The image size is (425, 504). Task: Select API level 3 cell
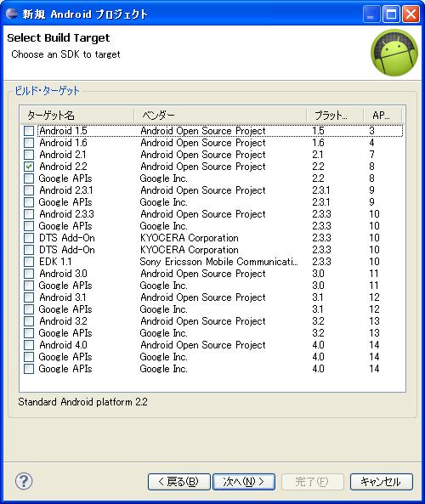pyautogui.click(x=371, y=131)
